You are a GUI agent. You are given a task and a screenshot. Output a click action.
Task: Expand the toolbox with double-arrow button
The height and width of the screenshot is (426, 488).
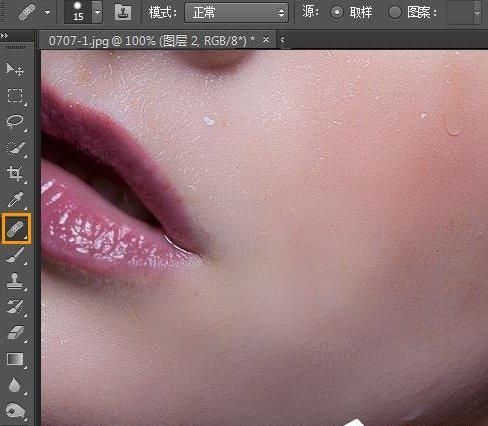pos(4,35)
